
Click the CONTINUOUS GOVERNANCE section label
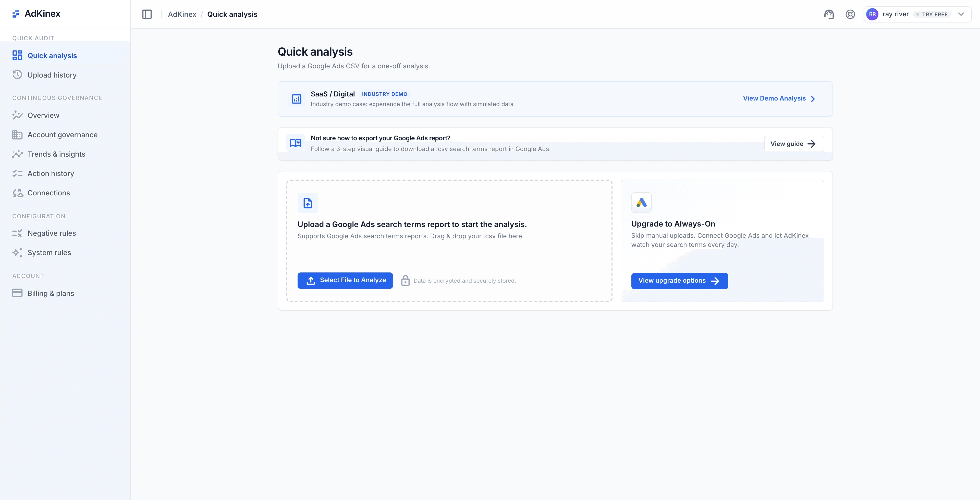tap(57, 98)
